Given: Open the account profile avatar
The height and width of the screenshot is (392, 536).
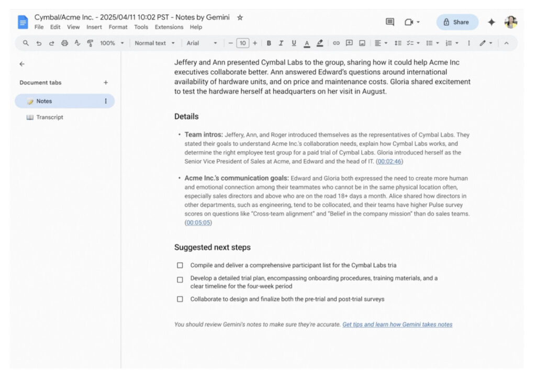Looking at the screenshot, I should click(511, 22).
